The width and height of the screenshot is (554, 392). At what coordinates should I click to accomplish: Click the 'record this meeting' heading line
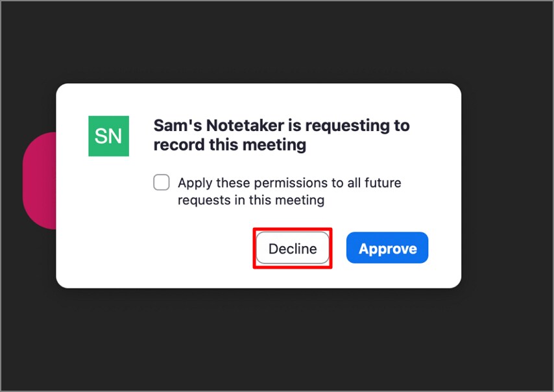[230, 145]
